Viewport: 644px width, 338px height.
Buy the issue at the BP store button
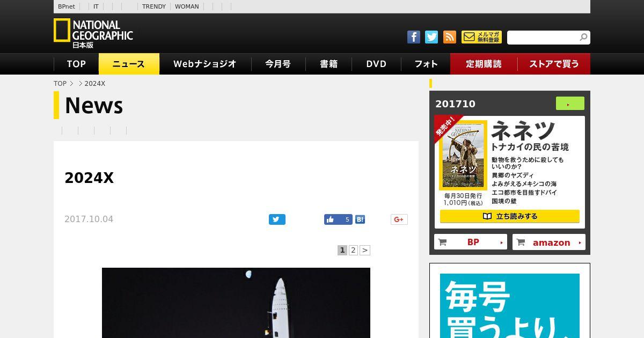(471, 243)
